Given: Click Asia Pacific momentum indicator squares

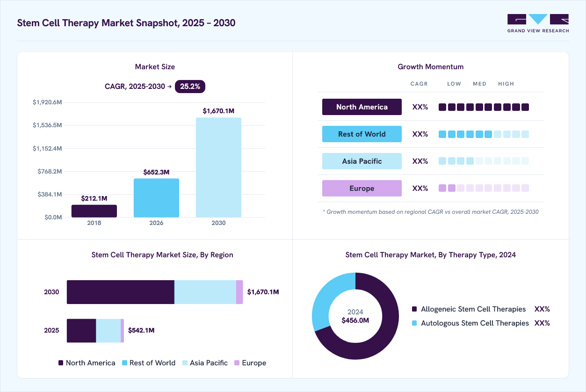Looking at the screenshot, I should tap(484, 161).
